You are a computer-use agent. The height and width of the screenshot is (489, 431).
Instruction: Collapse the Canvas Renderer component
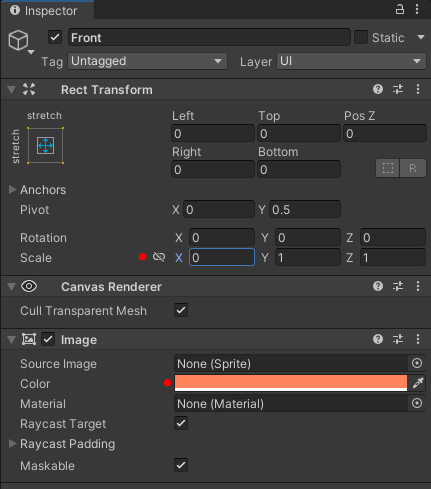(12, 287)
